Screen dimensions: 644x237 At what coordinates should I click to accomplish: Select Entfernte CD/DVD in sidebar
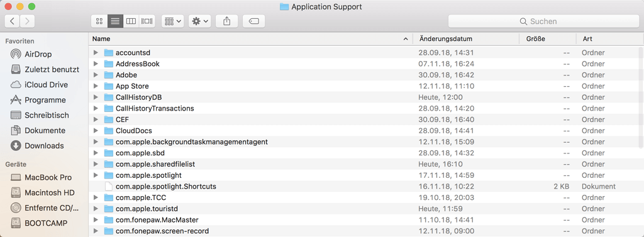[x=44, y=208]
